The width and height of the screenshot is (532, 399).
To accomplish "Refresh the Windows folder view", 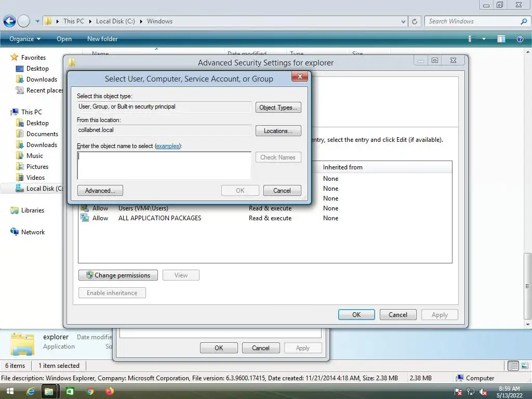I will [x=415, y=21].
